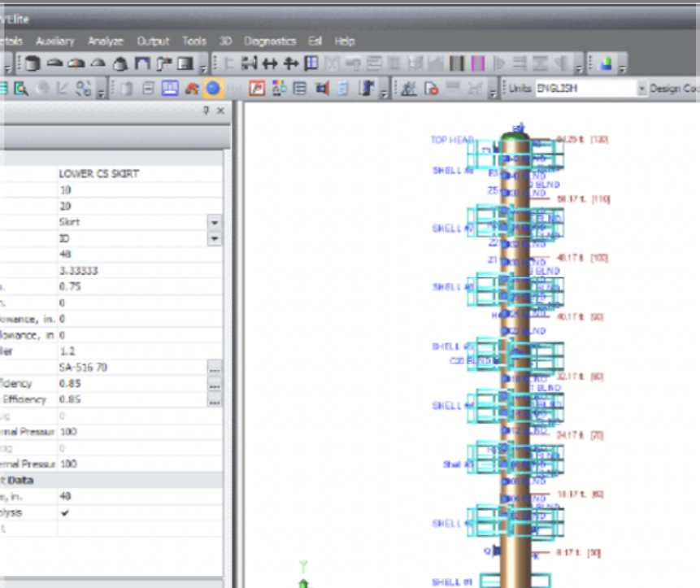
Task: Close the properties panel
Action: pyautogui.click(x=220, y=111)
